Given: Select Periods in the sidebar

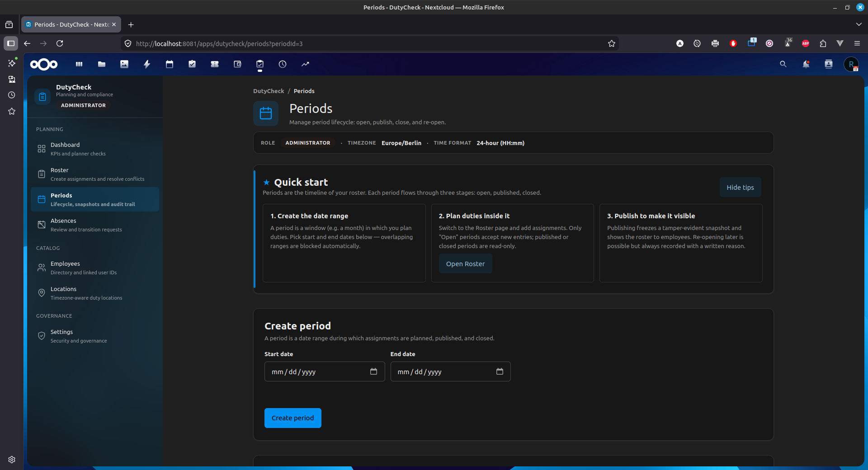Looking at the screenshot, I should (x=95, y=199).
